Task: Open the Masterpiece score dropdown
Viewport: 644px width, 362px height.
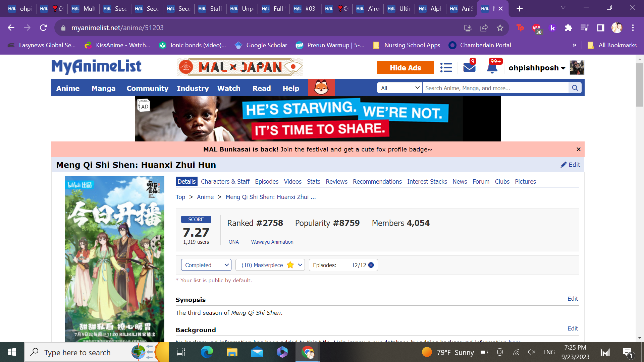Action: tap(270, 265)
